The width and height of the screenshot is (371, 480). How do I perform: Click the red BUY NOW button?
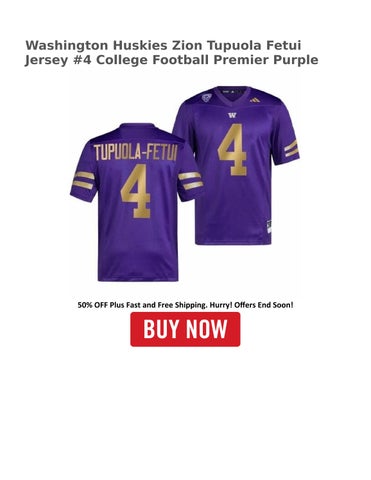(185, 329)
